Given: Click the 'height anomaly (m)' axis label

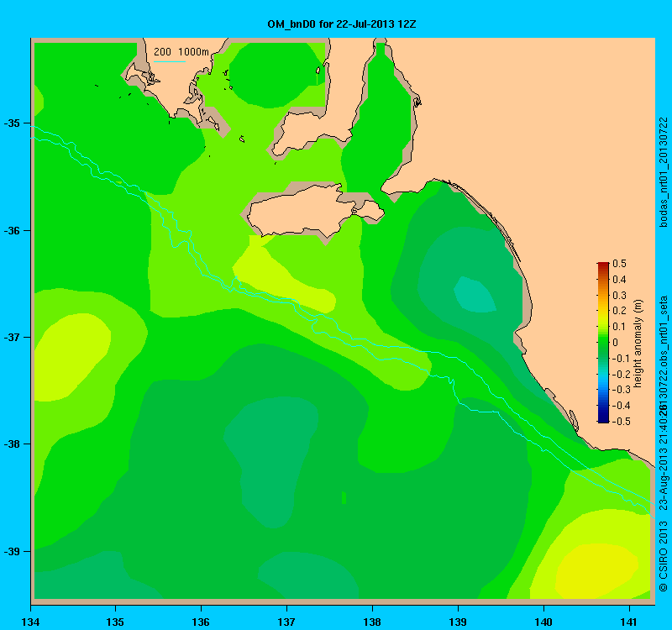Looking at the screenshot, I should coord(638,344).
